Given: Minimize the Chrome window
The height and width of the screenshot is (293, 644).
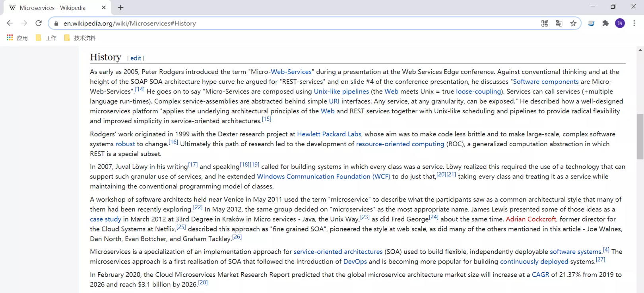Looking at the screenshot, I should tap(593, 6).
